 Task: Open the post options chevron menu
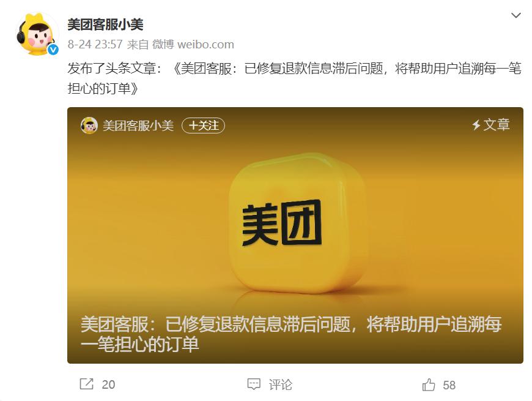click(x=515, y=16)
